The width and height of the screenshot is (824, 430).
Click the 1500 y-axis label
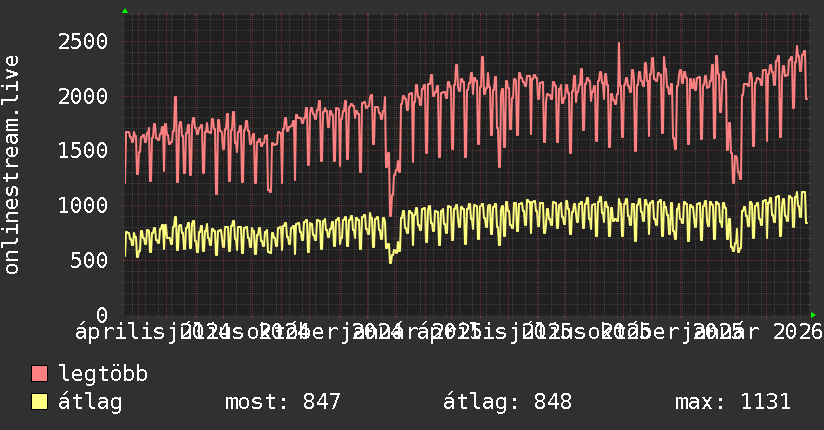83,151
